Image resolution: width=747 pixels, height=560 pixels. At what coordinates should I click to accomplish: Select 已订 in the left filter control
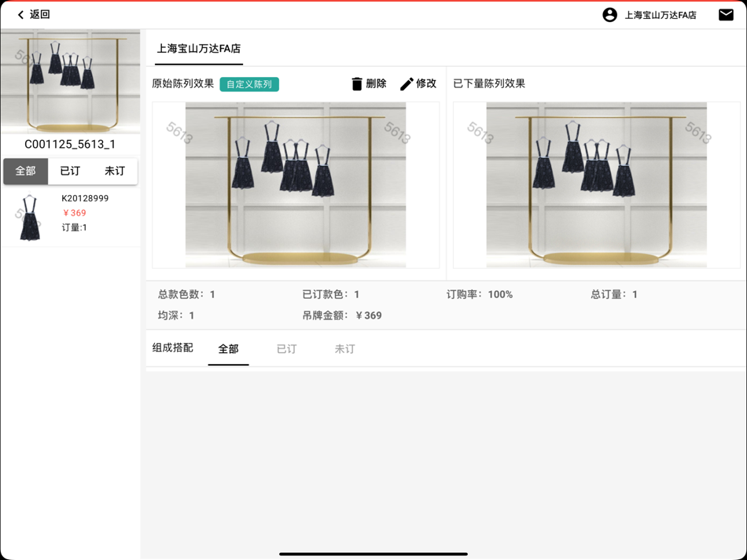click(70, 171)
